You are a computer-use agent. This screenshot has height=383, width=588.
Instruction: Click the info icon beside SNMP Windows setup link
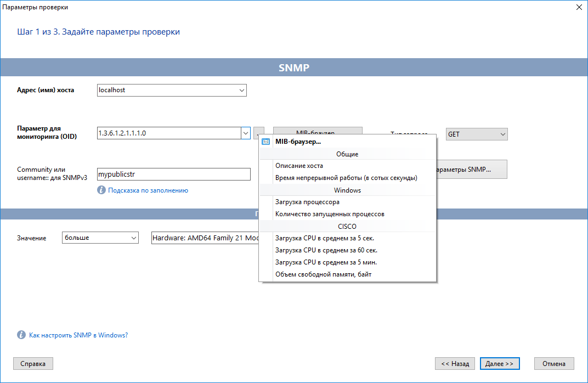21,335
